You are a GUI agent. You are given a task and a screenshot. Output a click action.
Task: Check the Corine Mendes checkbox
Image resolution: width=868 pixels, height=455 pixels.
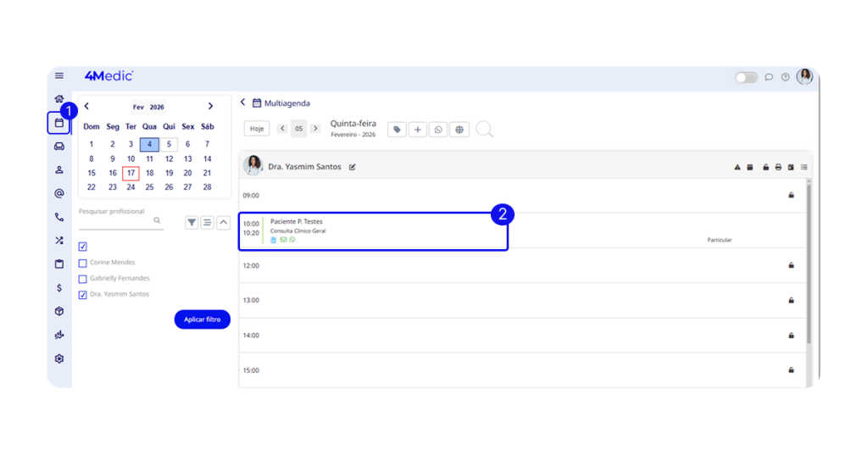(x=83, y=263)
